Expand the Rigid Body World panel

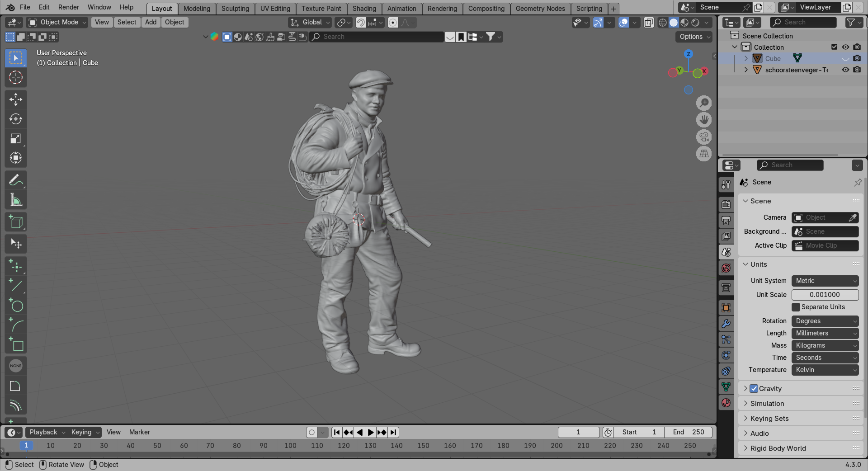click(x=778, y=448)
